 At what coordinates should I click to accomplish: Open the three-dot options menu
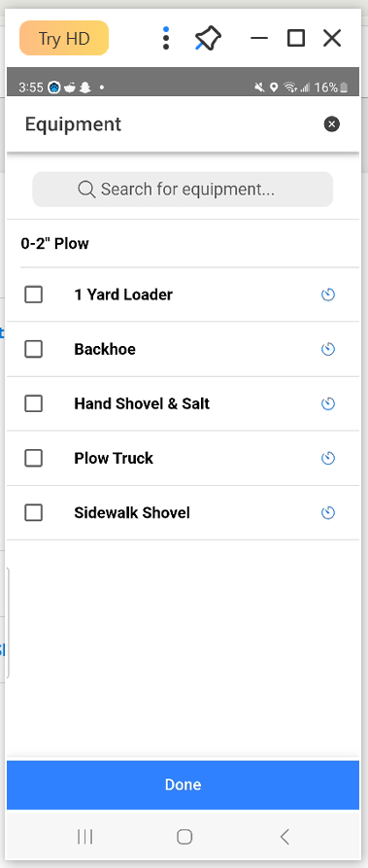(x=166, y=38)
